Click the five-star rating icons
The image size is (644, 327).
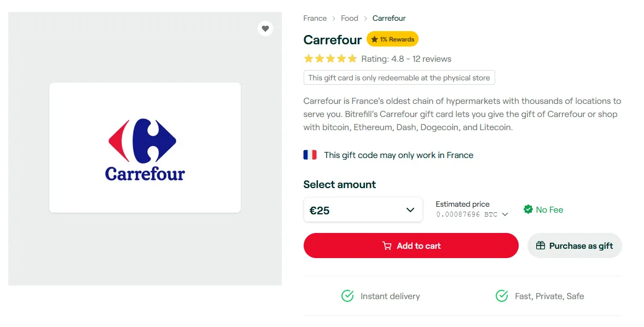pos(330,59)
